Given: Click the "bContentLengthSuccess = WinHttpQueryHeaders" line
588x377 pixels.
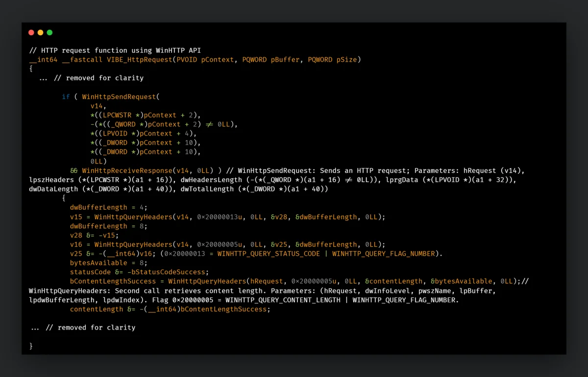Looking at the screenshot, I should coord(295,281).
